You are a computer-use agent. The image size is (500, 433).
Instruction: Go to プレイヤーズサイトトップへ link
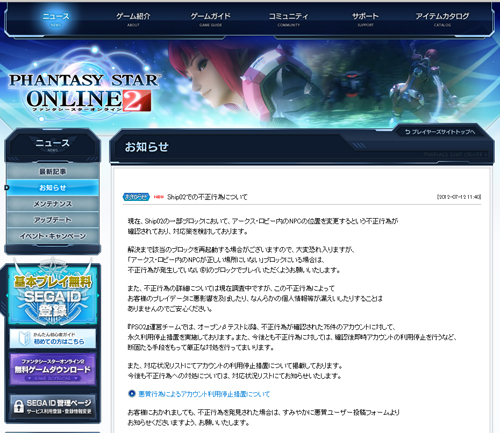point(440,132)
